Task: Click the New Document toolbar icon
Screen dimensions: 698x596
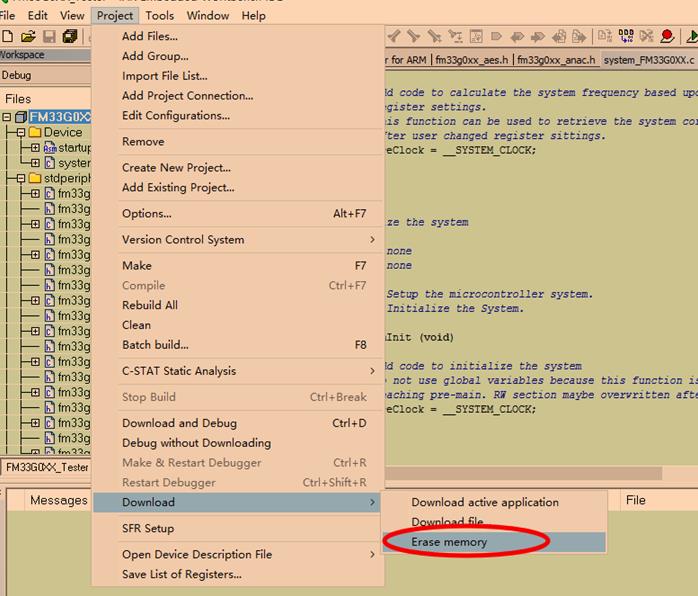Action: click(x=8, y=37)
